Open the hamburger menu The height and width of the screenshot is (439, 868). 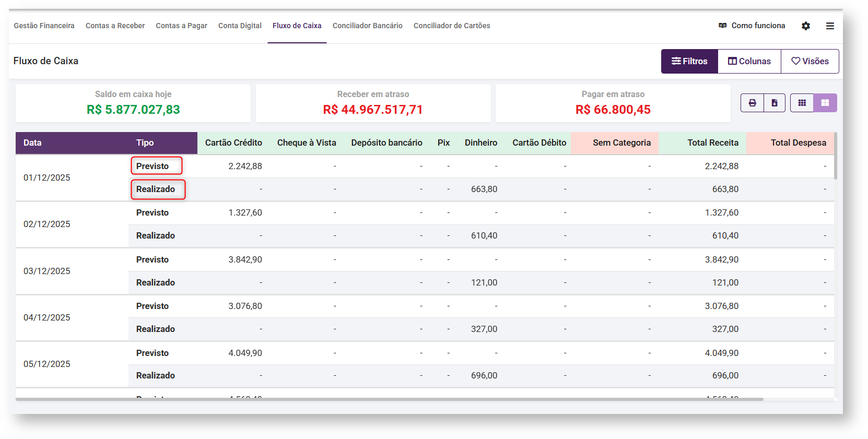point(830,26)
